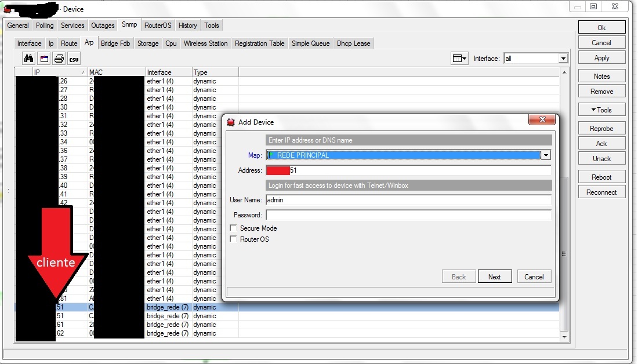Click the Reboot button
The image size is (638, 364).
point(601,177)
